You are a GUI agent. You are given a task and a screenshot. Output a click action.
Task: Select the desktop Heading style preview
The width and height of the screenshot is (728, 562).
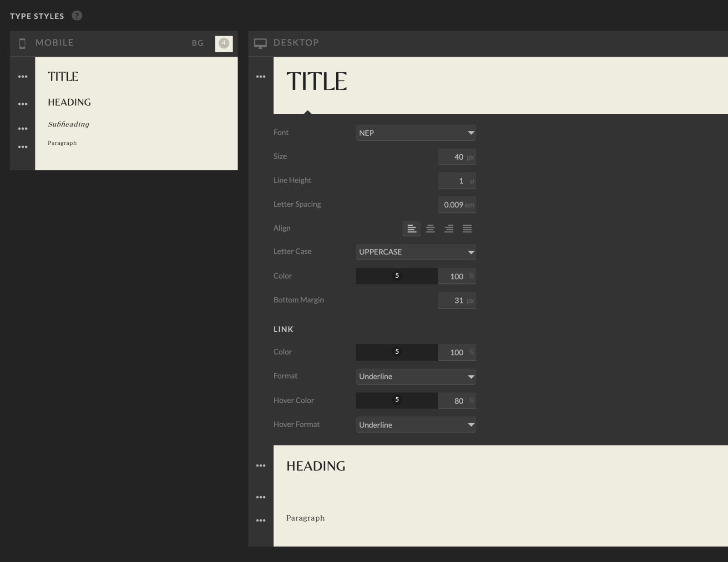click(316, 466)
